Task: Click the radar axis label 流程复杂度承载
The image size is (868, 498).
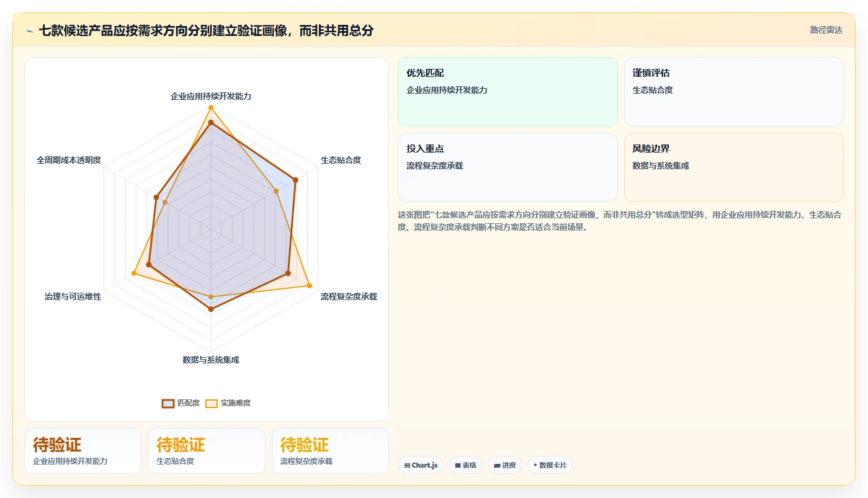Action: point(349,296)
